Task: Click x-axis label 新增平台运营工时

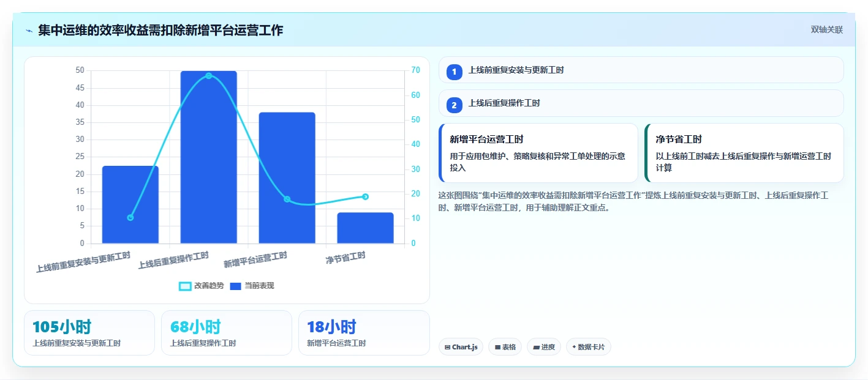Action: pos(255,259)
